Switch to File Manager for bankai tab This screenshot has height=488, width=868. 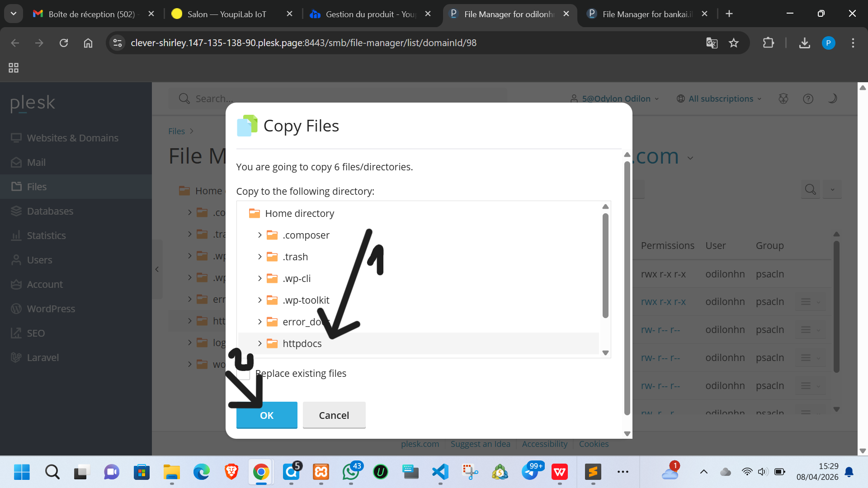tap(644, 14)
